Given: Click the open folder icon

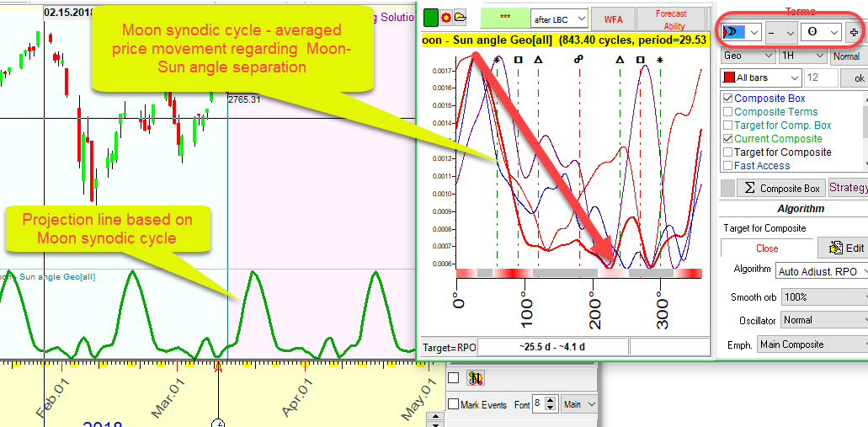Looking at the screenshot, I should (x=459, y=18).
